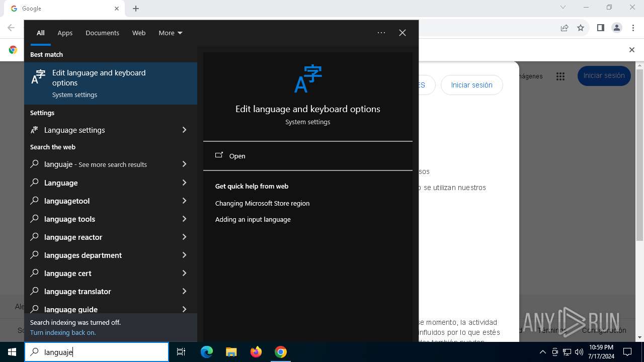Open the notification center icon
This screenshot has height=362, width=644.
point(627,352)
